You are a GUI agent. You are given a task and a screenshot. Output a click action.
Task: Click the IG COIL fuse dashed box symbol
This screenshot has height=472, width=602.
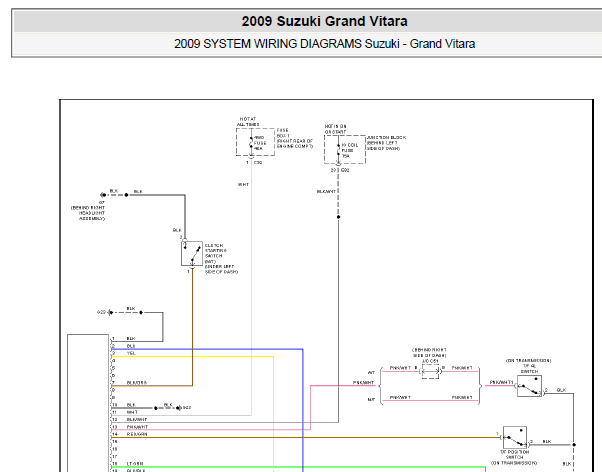[345, 149]
